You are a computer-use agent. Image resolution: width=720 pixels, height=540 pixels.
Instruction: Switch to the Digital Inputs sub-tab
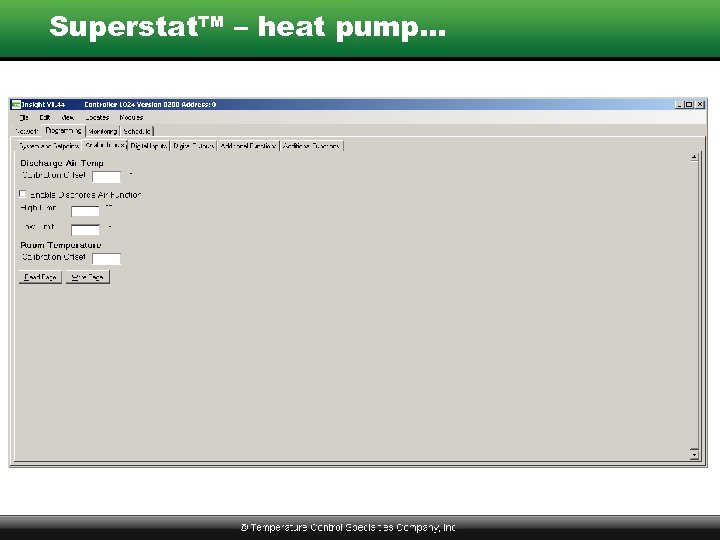148,146
